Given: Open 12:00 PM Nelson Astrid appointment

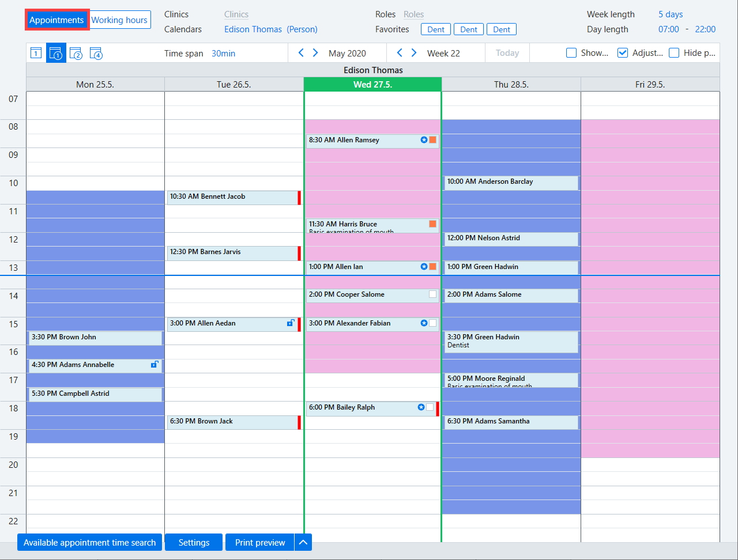Looking at the screenshot, I should [511, 239].
